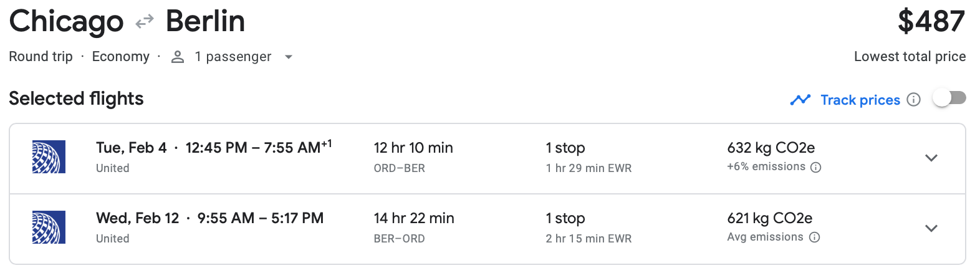The image size is (980, 278).
Task: Click the Track prices link text
Action: click(x=860, y=100)
